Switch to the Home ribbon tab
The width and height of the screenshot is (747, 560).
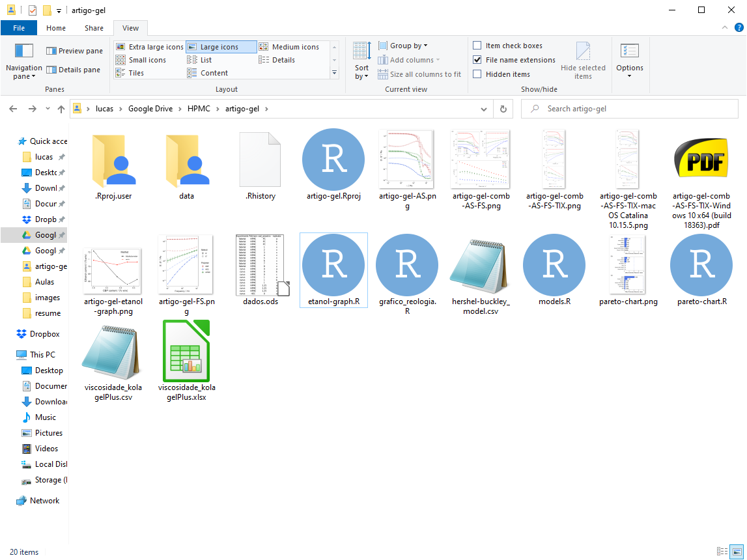(56, 28)
